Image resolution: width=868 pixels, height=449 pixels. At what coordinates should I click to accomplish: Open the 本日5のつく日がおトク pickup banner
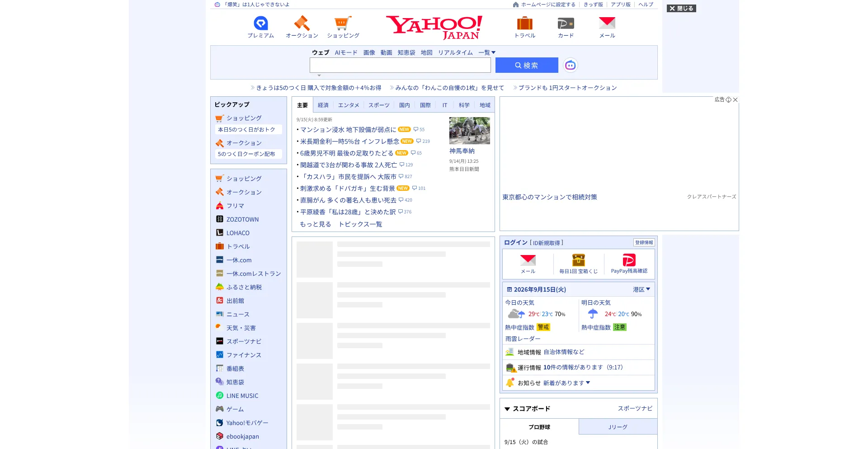[249, 130]
